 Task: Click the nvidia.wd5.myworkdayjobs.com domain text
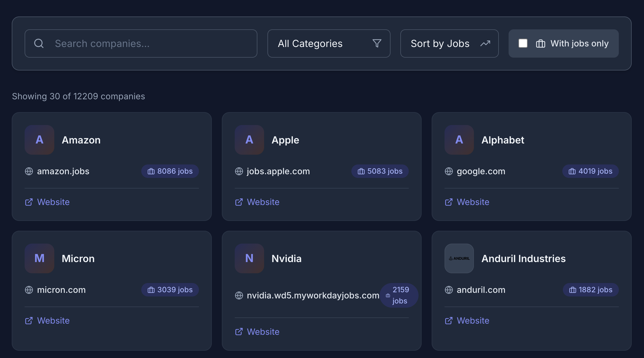pos(313,295)
